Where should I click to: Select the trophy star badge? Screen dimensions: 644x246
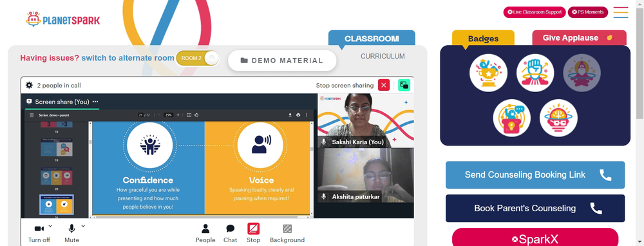488,73
